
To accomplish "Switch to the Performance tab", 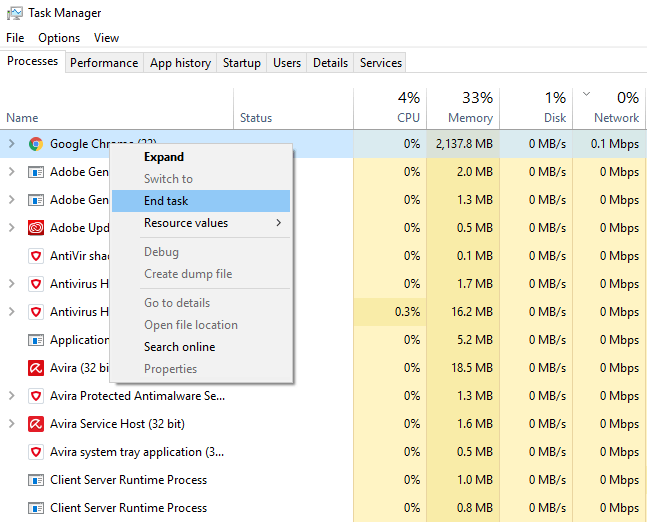I will tap(104, 62).
